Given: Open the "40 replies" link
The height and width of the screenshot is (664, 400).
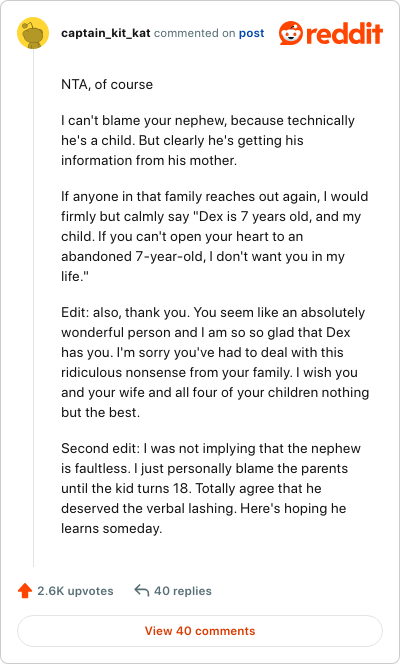Looking at the screenshot, I should 182,591.
